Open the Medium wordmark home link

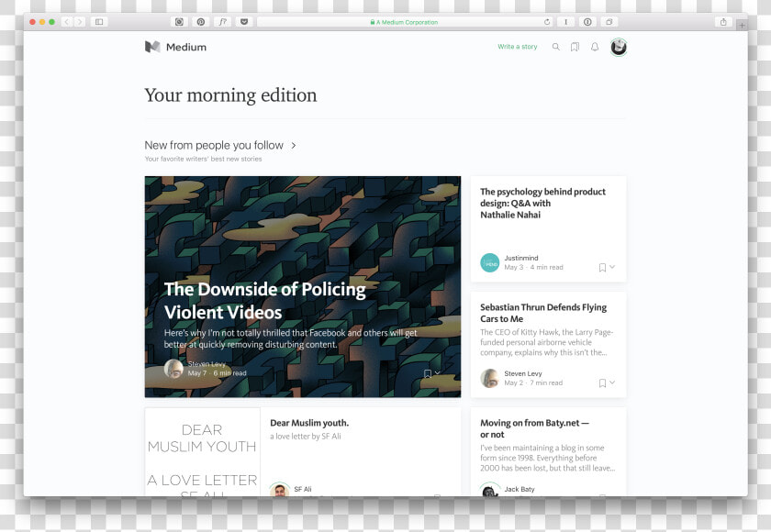point(185,47)
